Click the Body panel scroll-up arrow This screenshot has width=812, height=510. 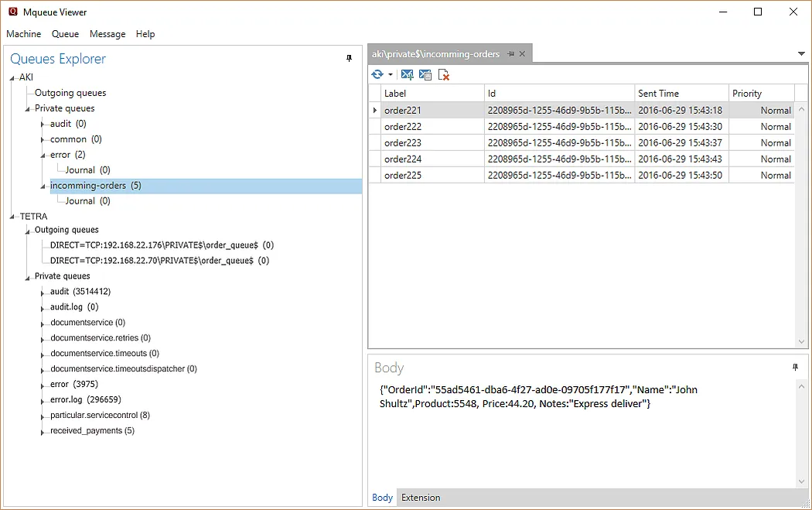[802, 387]
